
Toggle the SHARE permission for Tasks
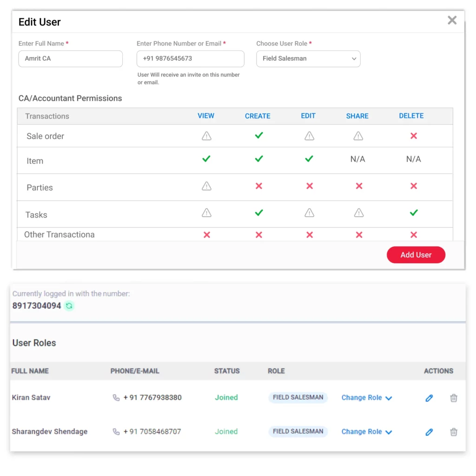[358, 213]
